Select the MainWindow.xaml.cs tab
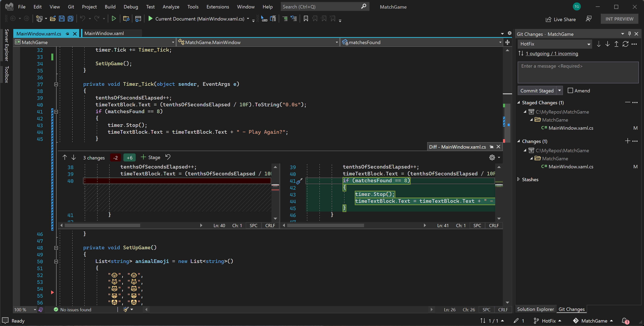644x326 pixels. point(39,33)
